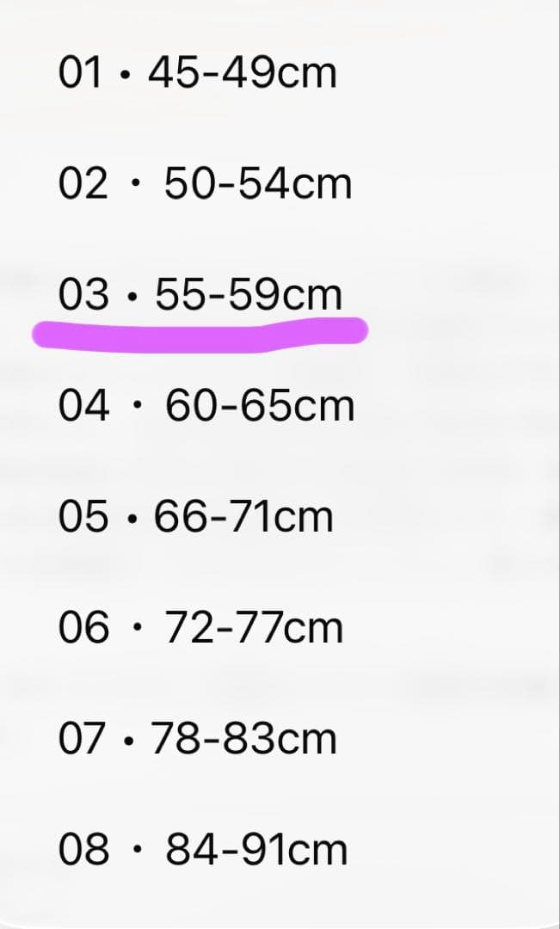Pick the underlined 03 · 55-59cm option

200,295
